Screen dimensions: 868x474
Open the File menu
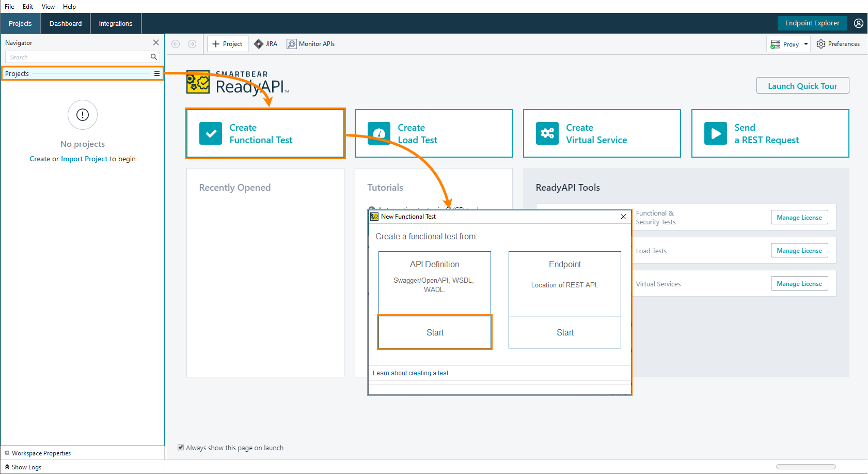(x=9, y=7)
